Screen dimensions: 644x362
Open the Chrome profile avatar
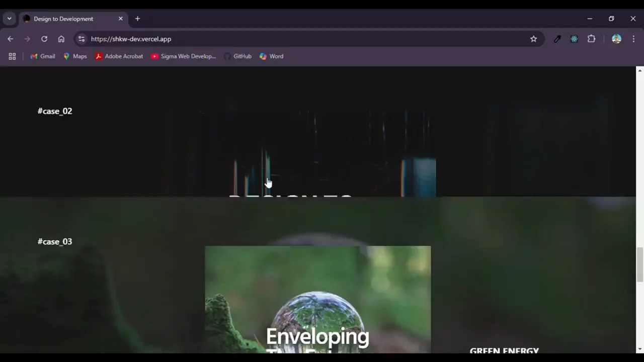pos(616,39)
